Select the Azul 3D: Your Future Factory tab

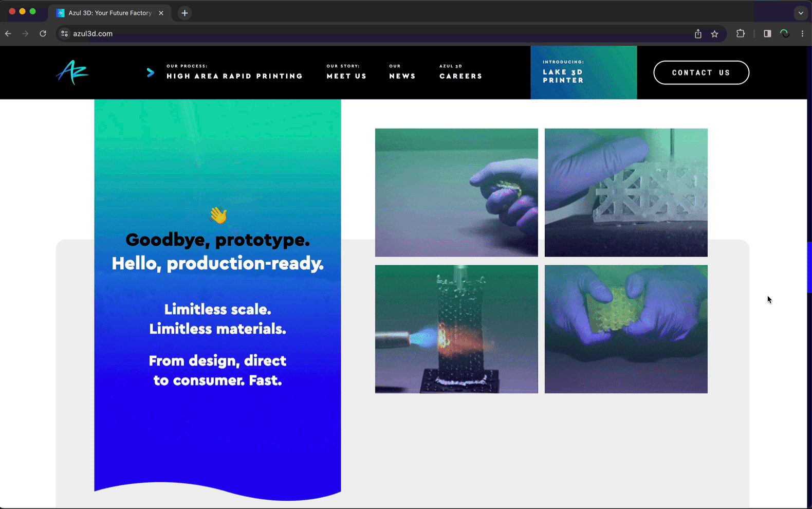coord(110,13)
